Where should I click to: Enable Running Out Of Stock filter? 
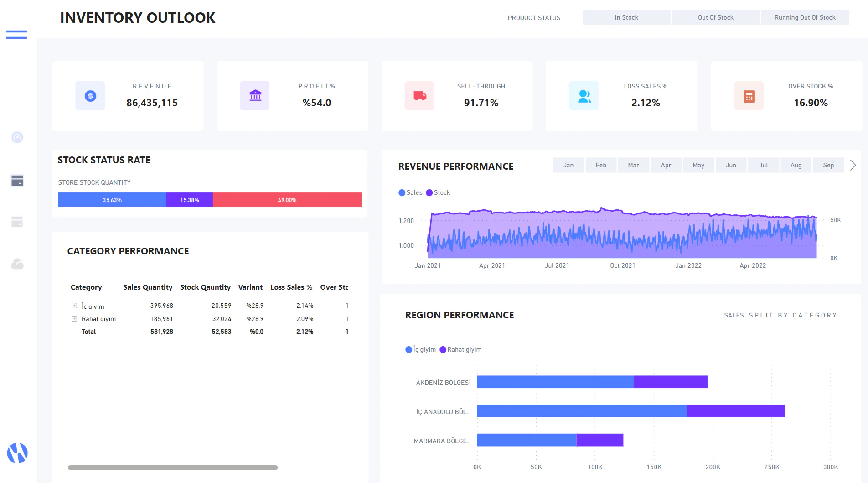[805, 17]
